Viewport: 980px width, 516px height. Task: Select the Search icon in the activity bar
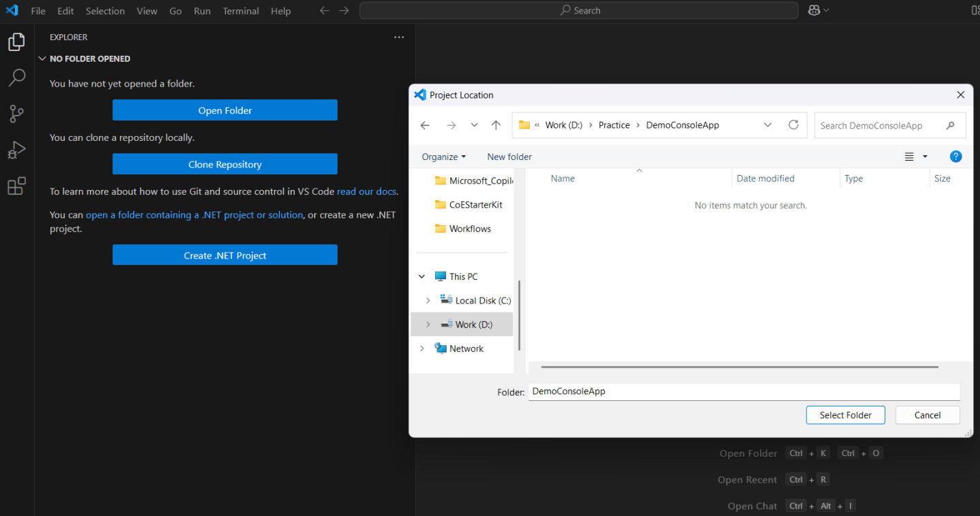click(16, 78)
